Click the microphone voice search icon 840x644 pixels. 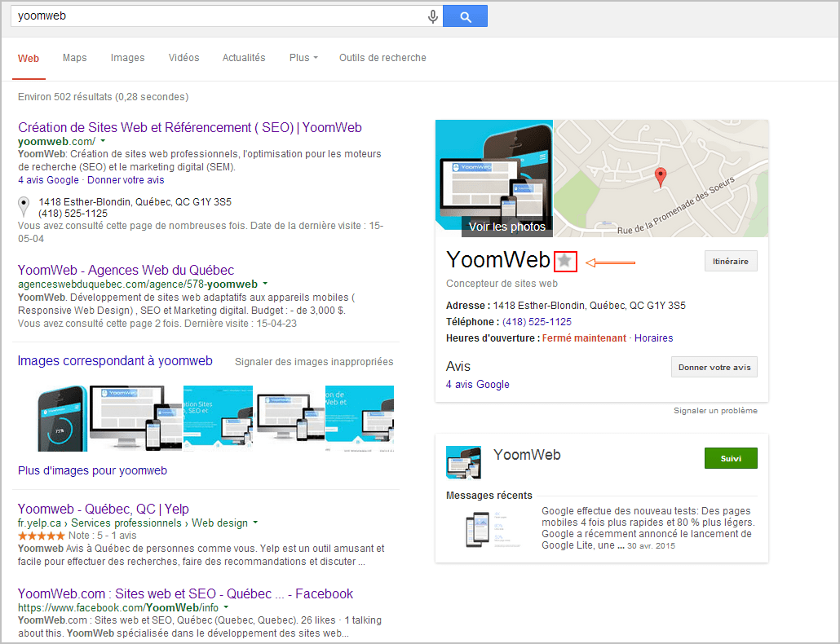click(432, 16)
